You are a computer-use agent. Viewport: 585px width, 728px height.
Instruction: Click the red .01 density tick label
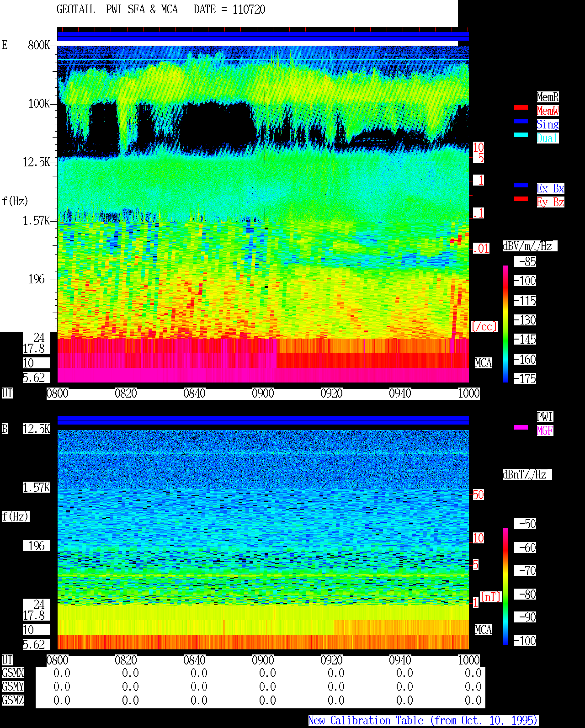pos(481,248)
